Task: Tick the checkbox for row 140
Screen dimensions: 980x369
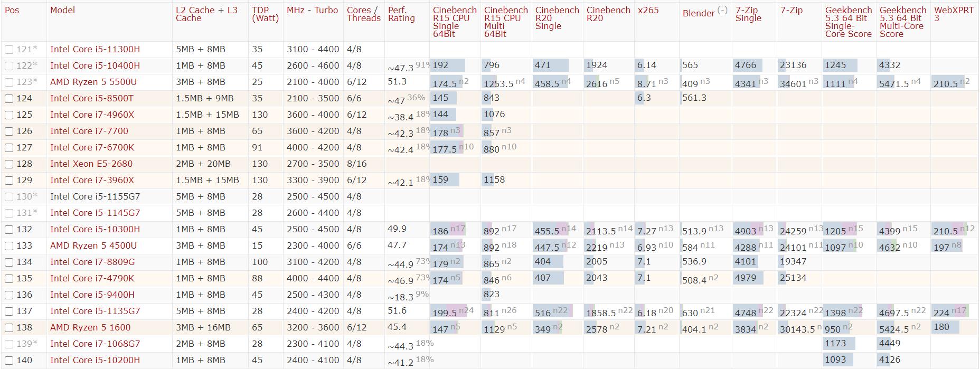Action: tap(9, 361)
